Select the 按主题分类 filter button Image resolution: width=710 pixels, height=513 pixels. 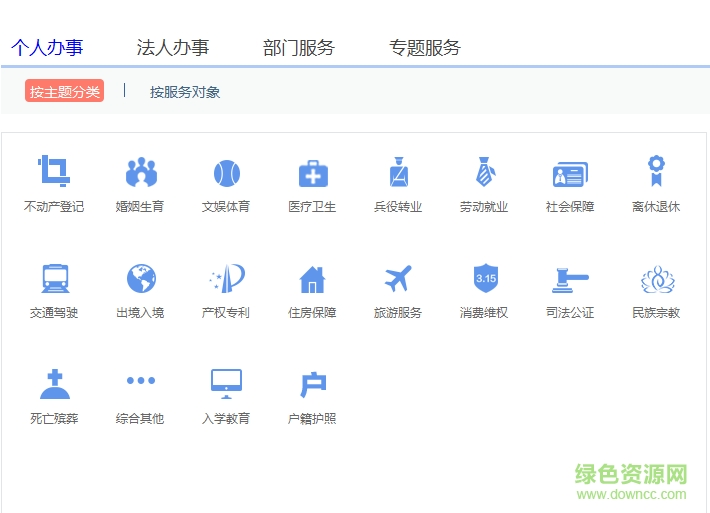click(65, 91)
